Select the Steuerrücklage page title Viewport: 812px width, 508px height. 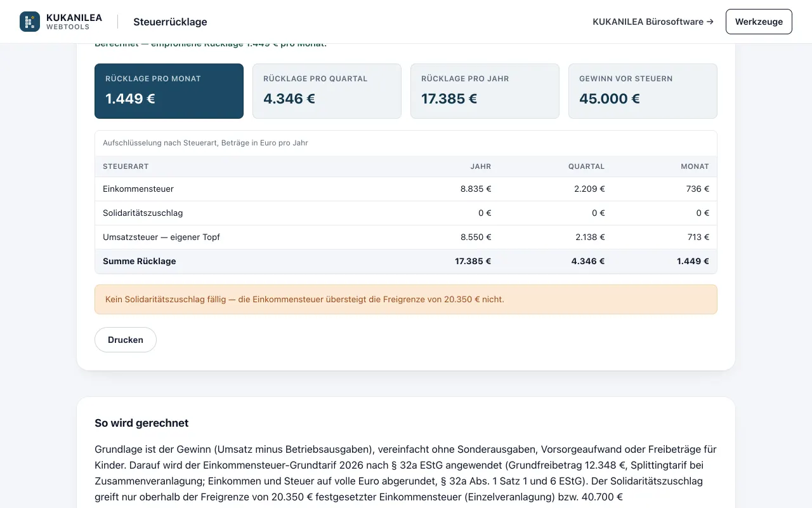tap(170, 22)
